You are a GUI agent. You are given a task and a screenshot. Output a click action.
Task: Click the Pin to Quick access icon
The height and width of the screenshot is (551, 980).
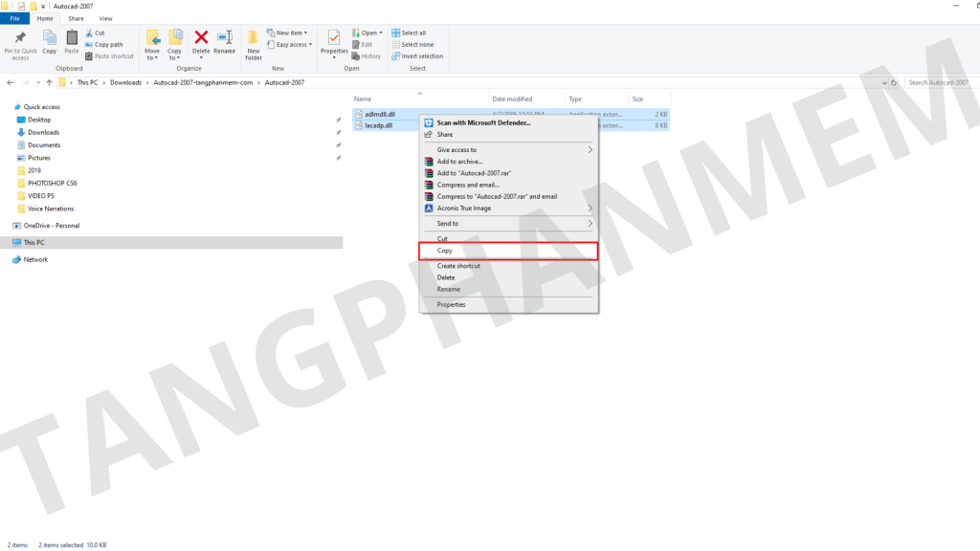click(20, 38)
